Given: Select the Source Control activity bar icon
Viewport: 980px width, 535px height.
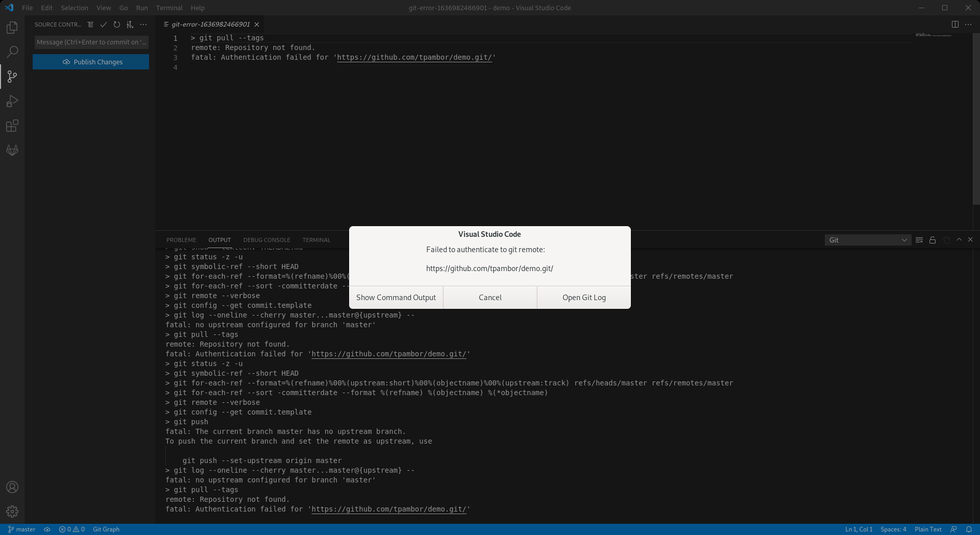Looking at the screenshot, I should (12, 77).
